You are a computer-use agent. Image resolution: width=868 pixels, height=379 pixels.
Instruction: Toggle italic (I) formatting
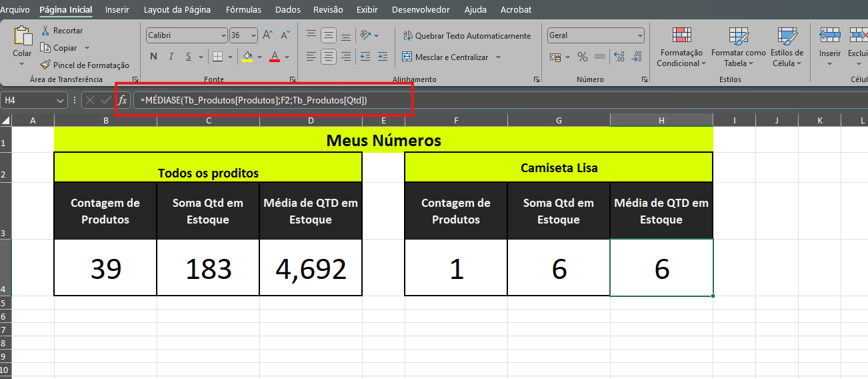tap(171, 57)
